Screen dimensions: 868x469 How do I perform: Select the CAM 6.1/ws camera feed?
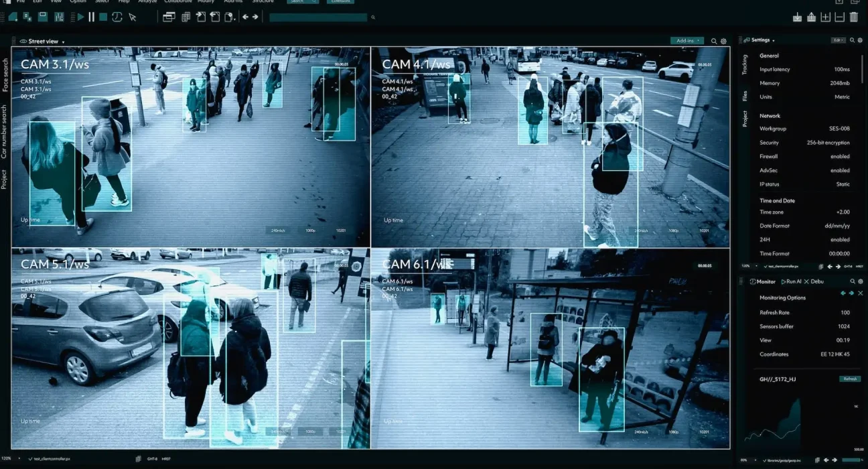tap(551, 348)
